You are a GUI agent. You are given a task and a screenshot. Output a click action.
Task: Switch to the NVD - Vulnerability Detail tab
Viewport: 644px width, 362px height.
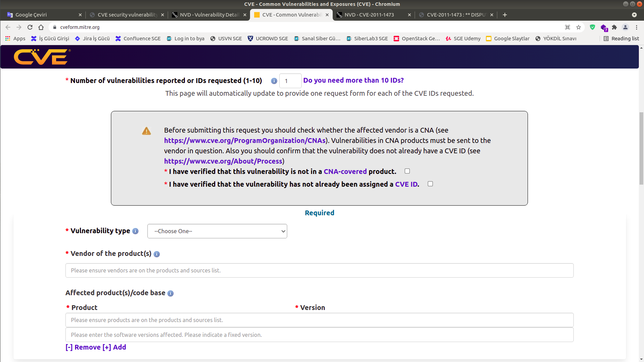[208, 15]
